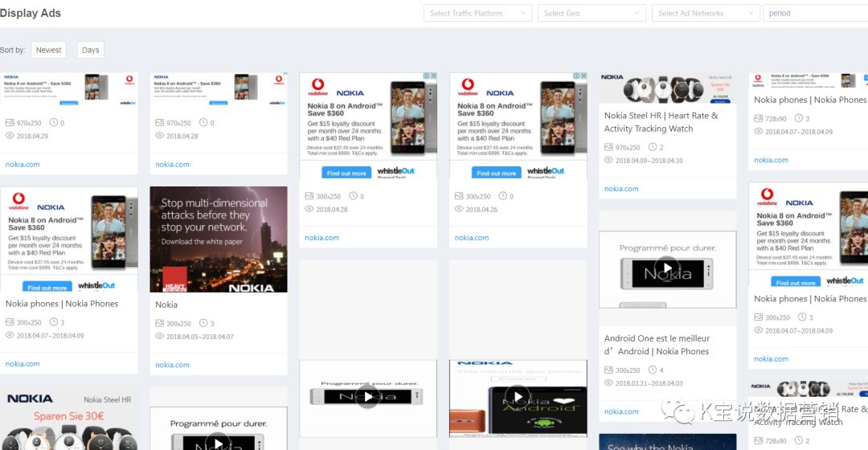Click clock icon in the 2018.04.29 card
Image resolution: width=868 pixels, height=450 pixels.
(54, 122)
